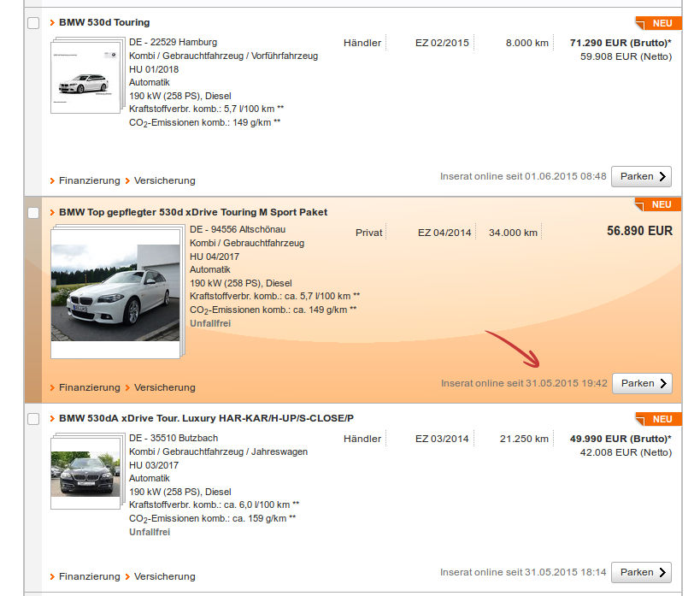Open Versicherung for the BMW 530d Touring
The height and width of the screenshot is (596, 700).
click(x=164, y=180)
